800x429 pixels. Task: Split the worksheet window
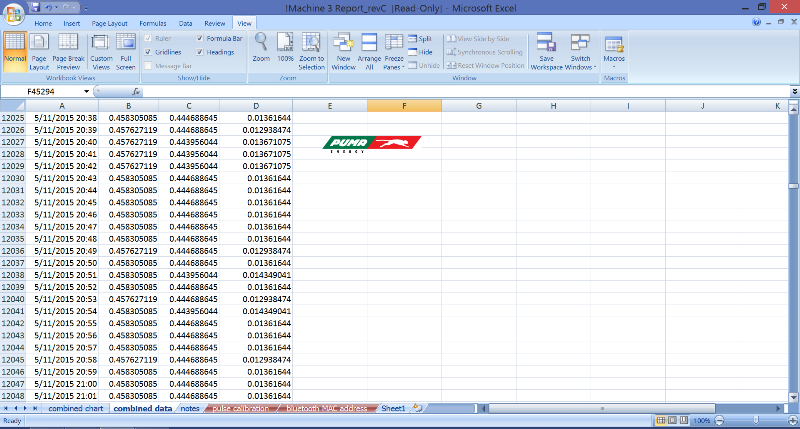pyautogui.click(x=420, y=39)
